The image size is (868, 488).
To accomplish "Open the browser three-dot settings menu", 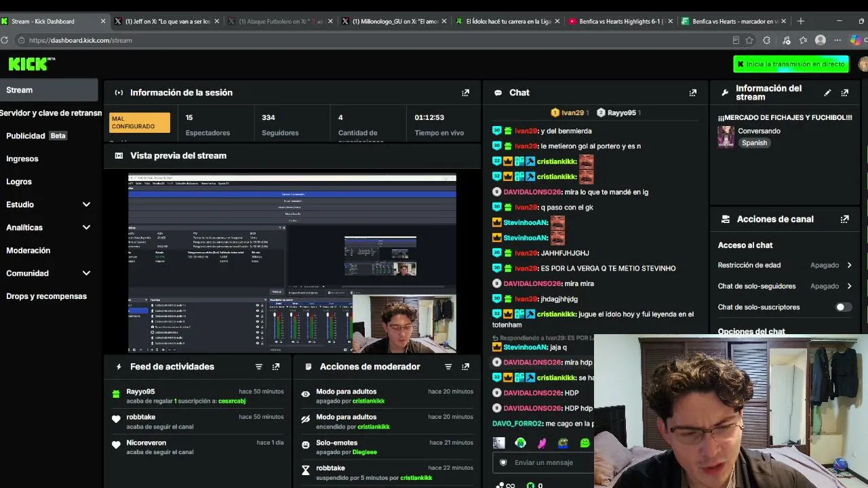I will click(838, 40).
